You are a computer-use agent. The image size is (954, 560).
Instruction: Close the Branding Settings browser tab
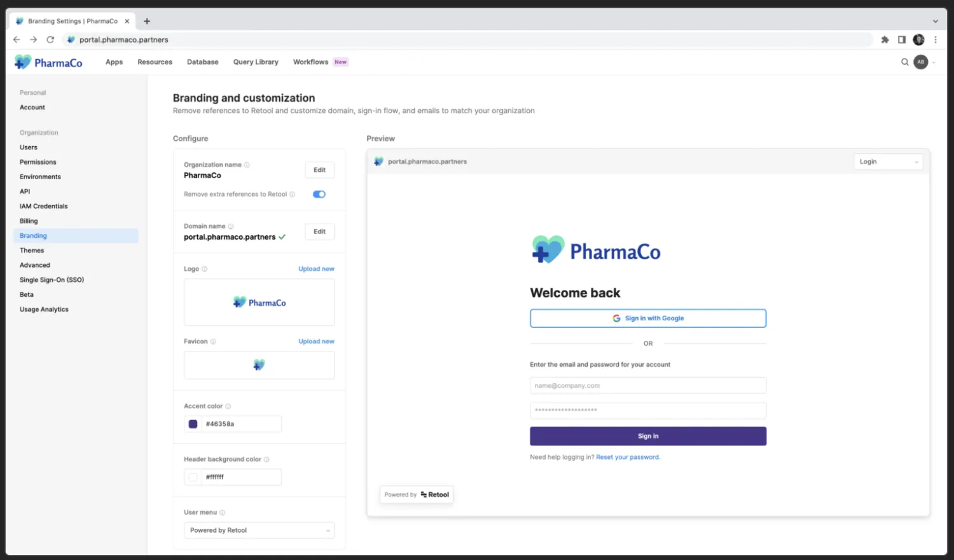[x=127, y=21]
